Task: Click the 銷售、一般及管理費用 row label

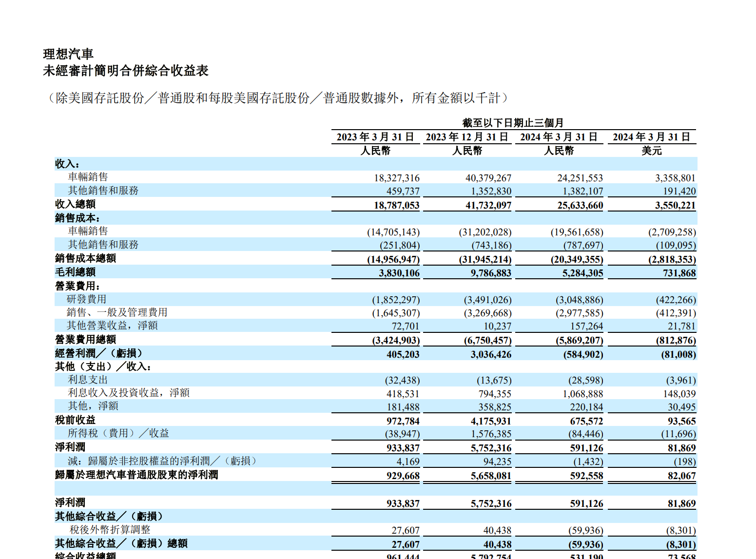Action: [x=117, y=312]
